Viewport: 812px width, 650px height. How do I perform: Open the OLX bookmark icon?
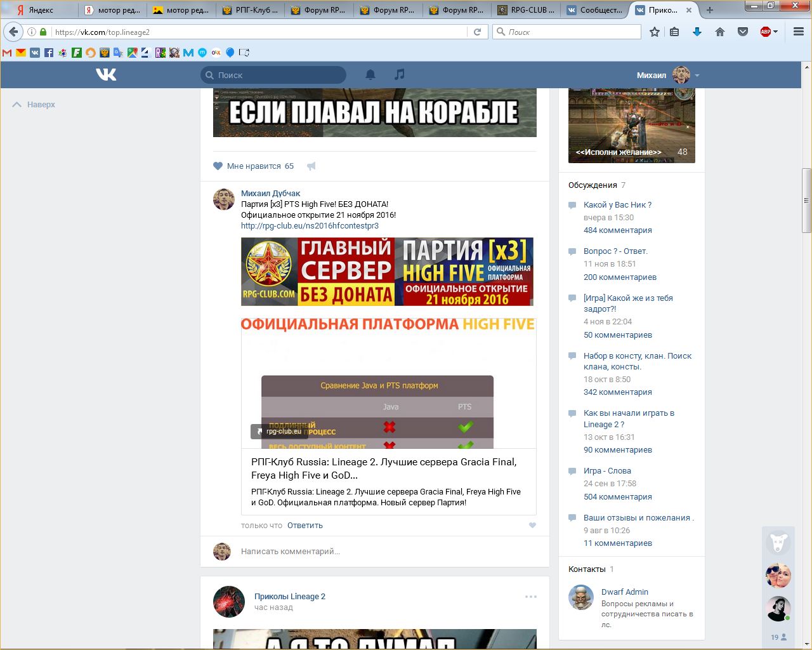[x=216, y=53]
